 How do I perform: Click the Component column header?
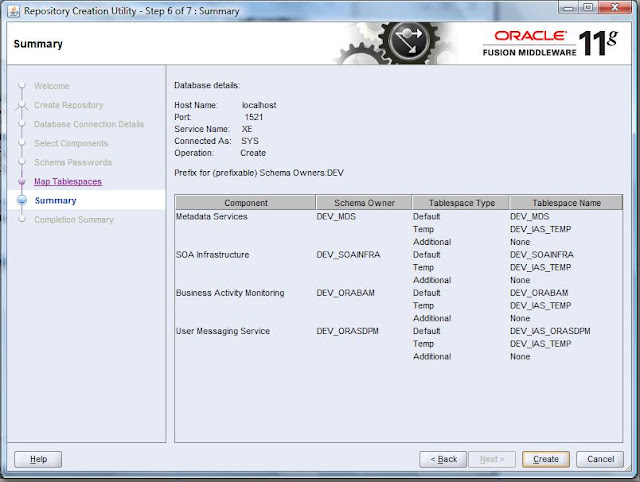point(246,203)
